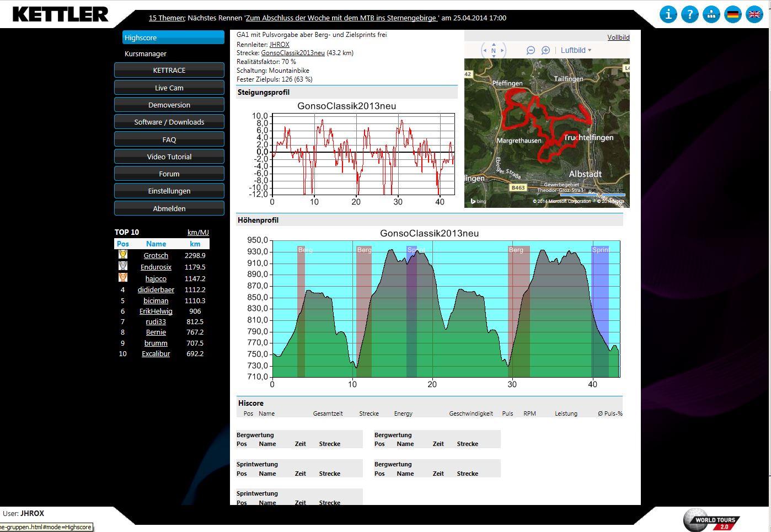Open the KETTRACE button
771x532 pixels.
[169, 71]
